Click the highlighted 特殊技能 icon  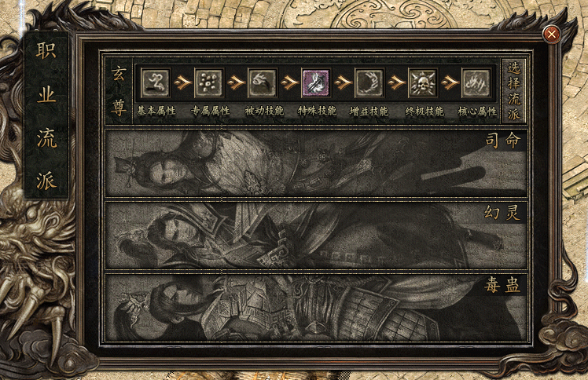pyautogui.click(x=316, y=82)
